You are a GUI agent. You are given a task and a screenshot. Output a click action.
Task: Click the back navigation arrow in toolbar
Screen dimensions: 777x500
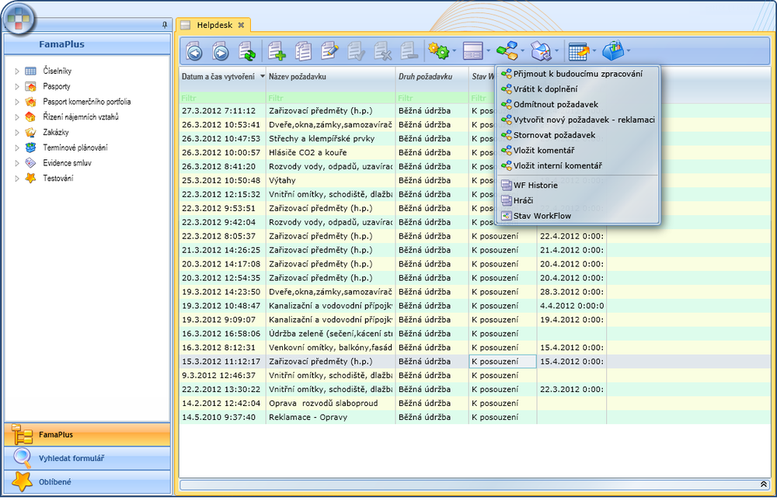[194, 50]
